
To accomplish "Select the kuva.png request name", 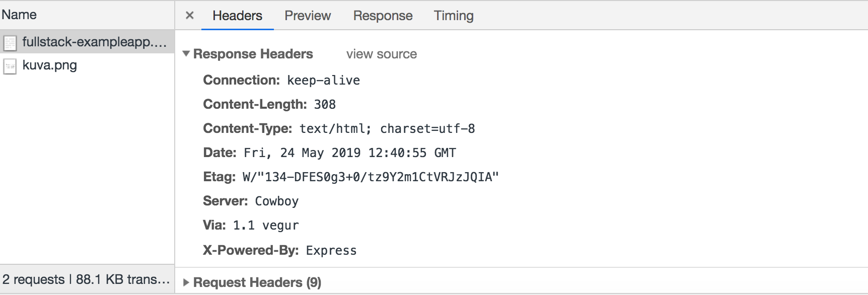I will coord(50,65).
